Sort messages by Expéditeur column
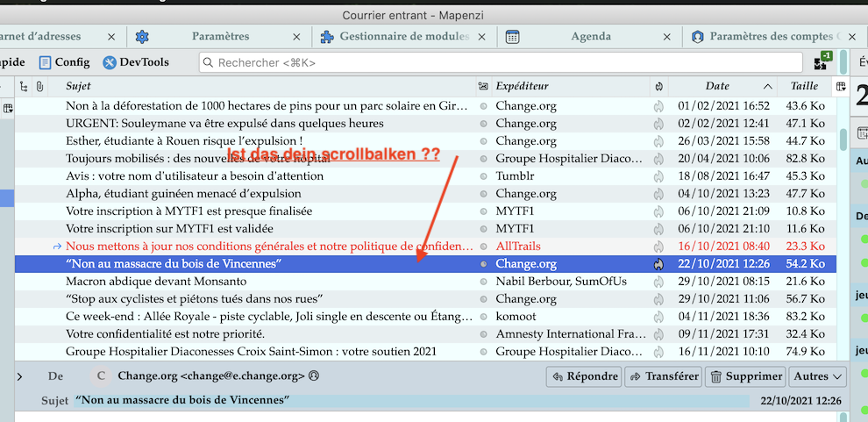Image resolution: width=868 pixels, height=422 pixels. click(570, 86)
